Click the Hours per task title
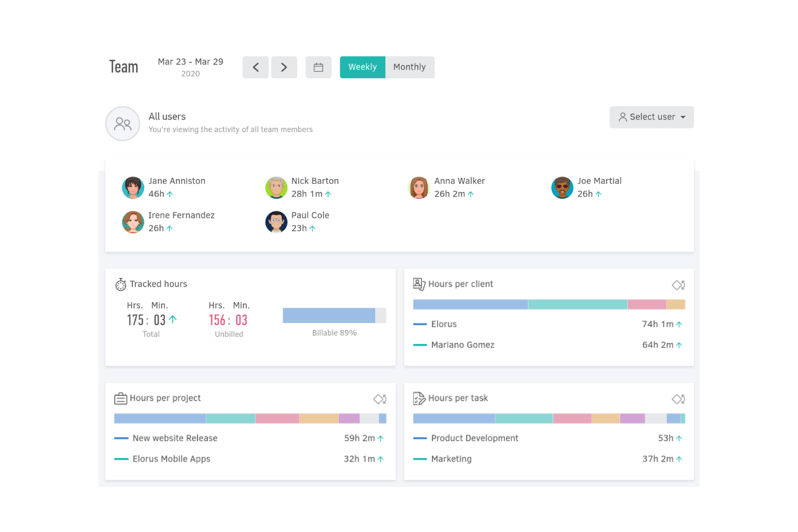798x532 pixels. coord(458,398)
